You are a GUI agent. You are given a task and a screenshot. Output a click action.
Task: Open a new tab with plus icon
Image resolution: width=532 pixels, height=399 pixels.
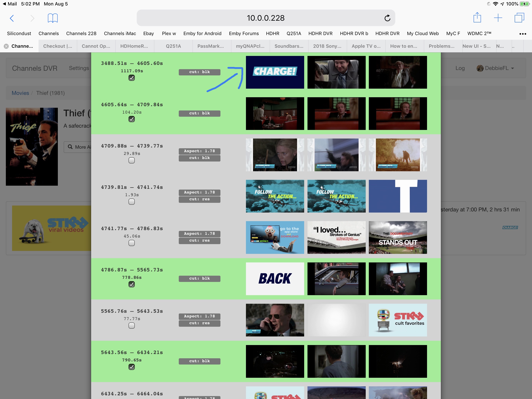click(x=498, y=18)
